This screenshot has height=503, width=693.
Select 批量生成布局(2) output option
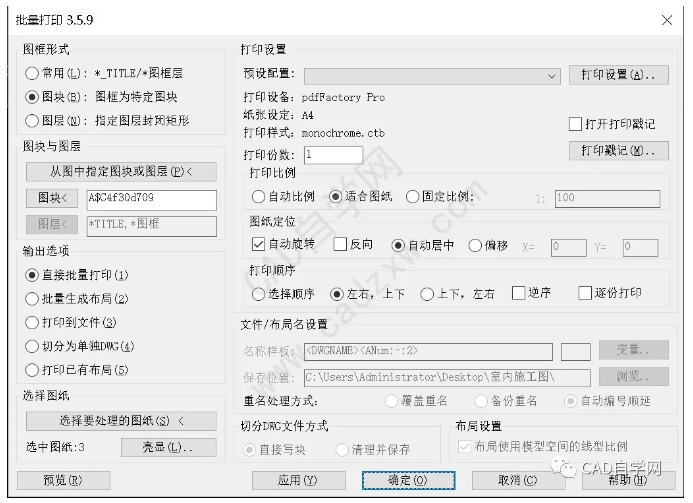[32, 299]
